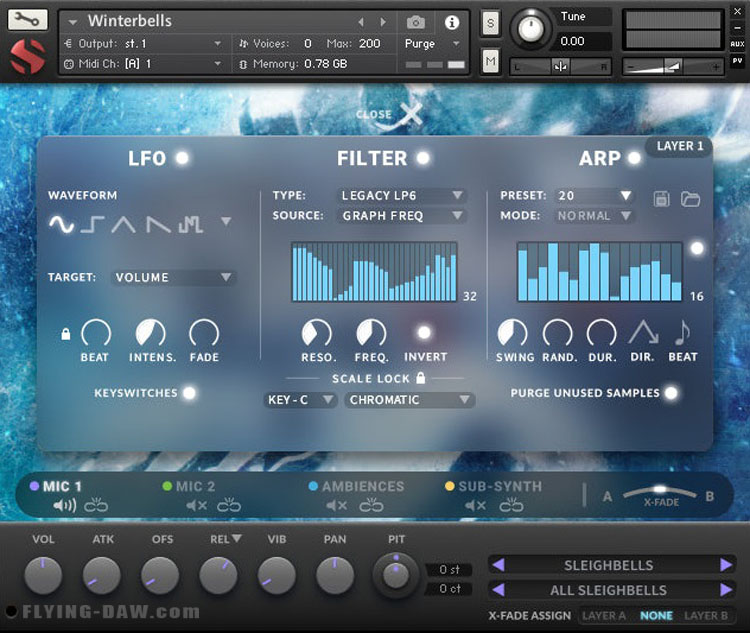Viewport: 750px width, 633px height.
Task: Open the instrument info icon
Action: [x=452, y=22]
